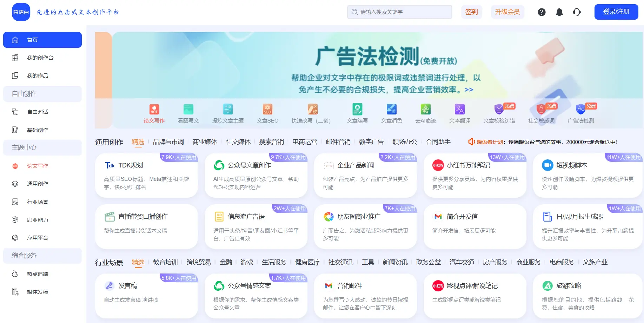Screen dimensions: 644x323
Task: Switch to the 金融 category tab
Action: coord(226,262)
